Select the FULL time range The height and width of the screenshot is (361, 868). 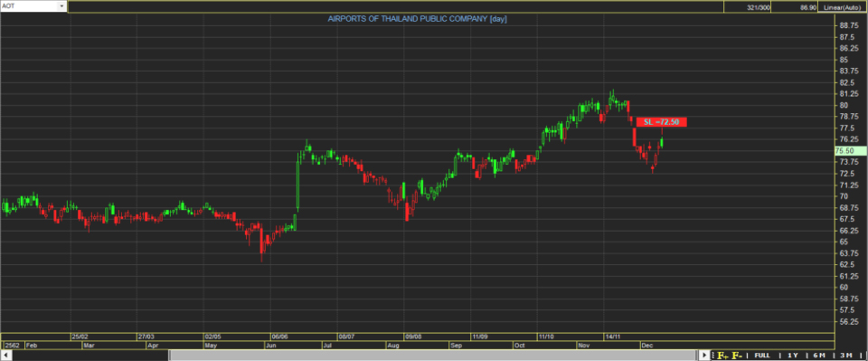coord(761,355)
